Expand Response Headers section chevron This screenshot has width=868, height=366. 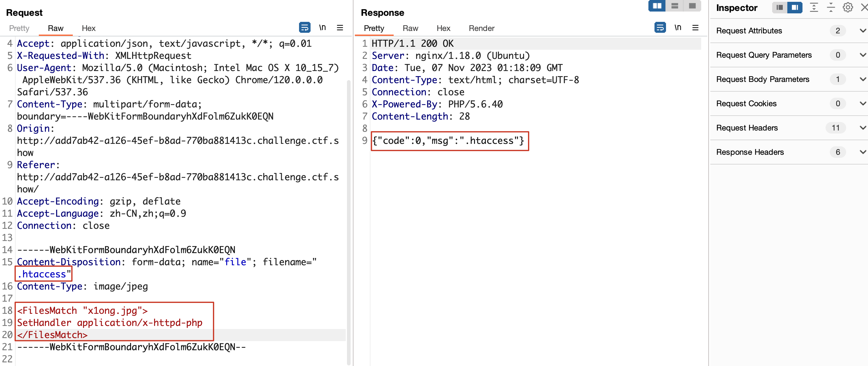(x=863, y=152)
